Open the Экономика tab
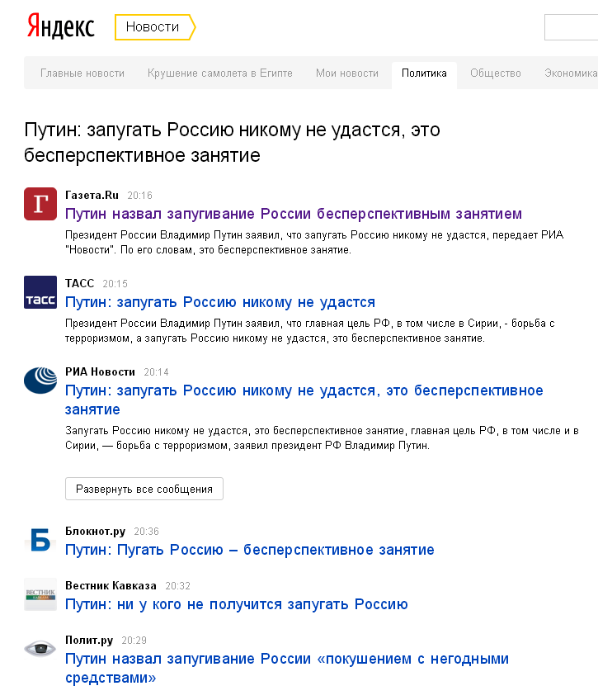 [x=571, y=73]
